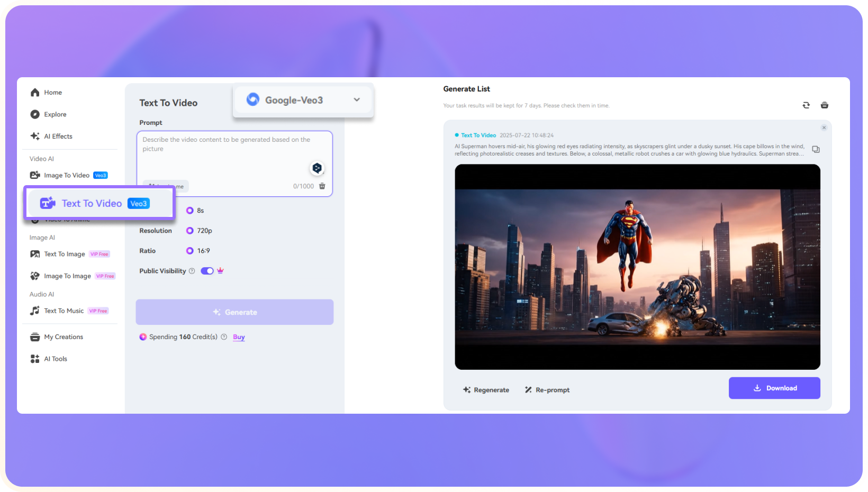Open Home from the sidebar
The image size is (868, 492).
point(46,93)
